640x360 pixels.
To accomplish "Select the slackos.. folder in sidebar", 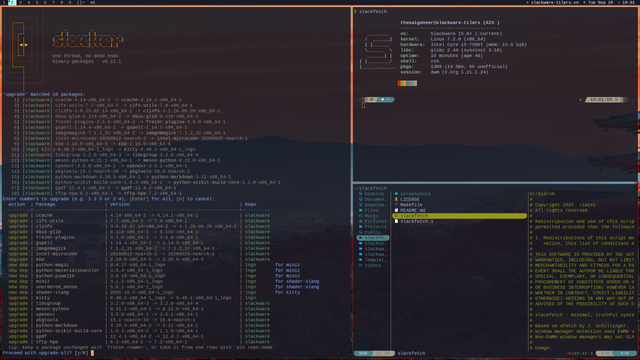I will [x=372, y=243].
